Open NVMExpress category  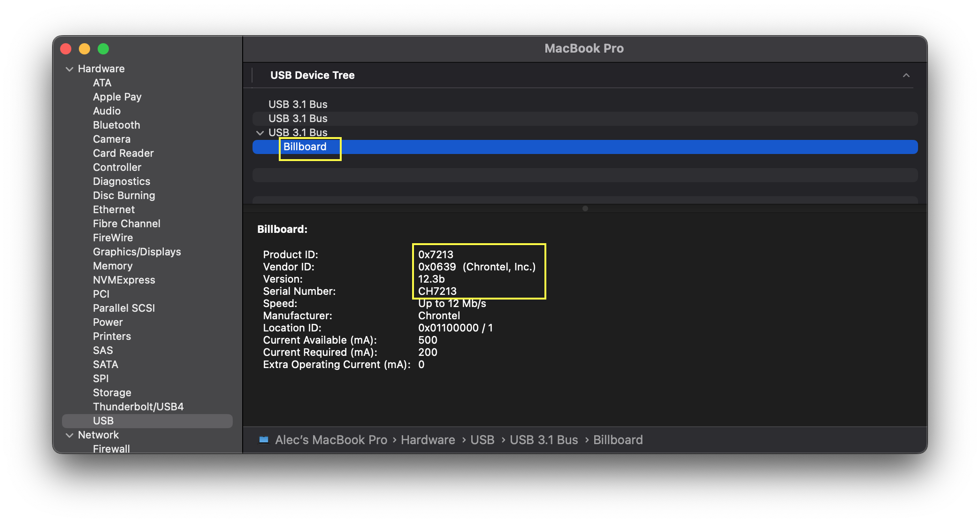coord(124,280)
